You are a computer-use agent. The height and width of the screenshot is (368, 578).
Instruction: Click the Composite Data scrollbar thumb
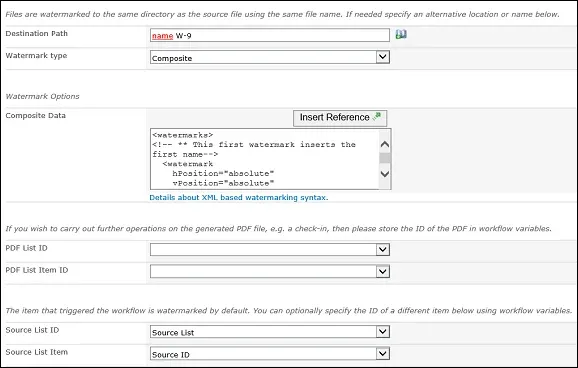[x=385, y=159]
